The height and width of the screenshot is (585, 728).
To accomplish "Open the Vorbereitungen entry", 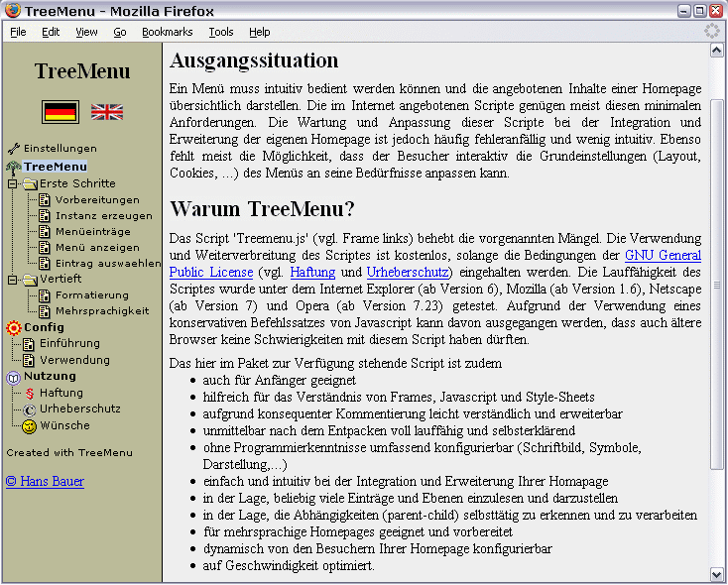I will coord(97,200).
